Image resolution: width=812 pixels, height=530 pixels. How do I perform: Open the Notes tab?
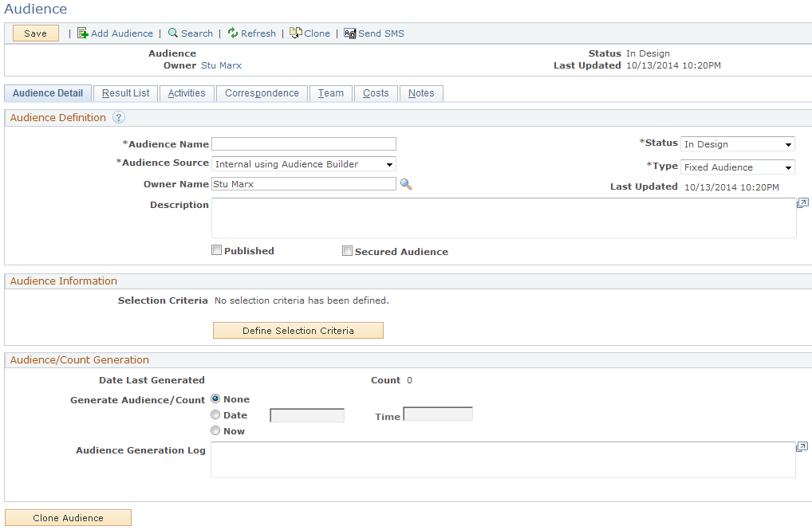coord(421,93)
